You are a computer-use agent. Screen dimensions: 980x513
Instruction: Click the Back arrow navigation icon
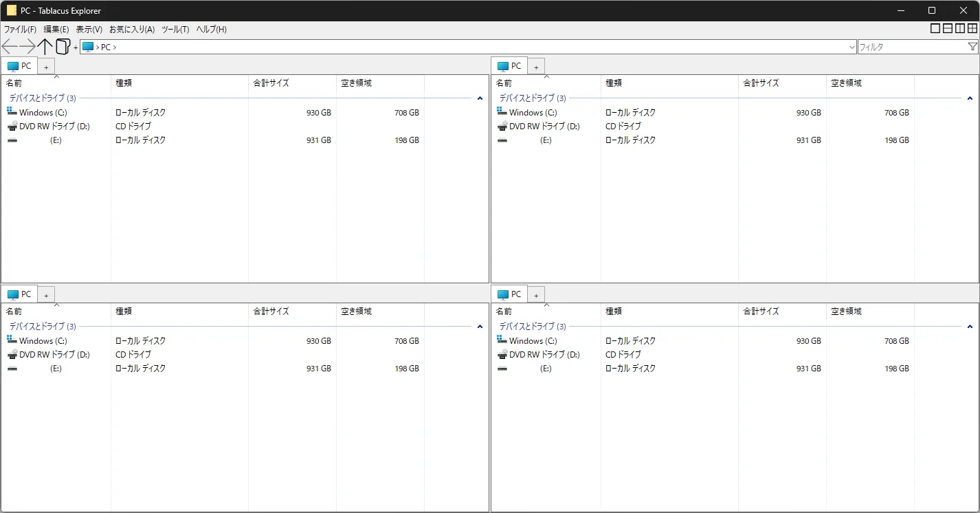tap(10, 47)
